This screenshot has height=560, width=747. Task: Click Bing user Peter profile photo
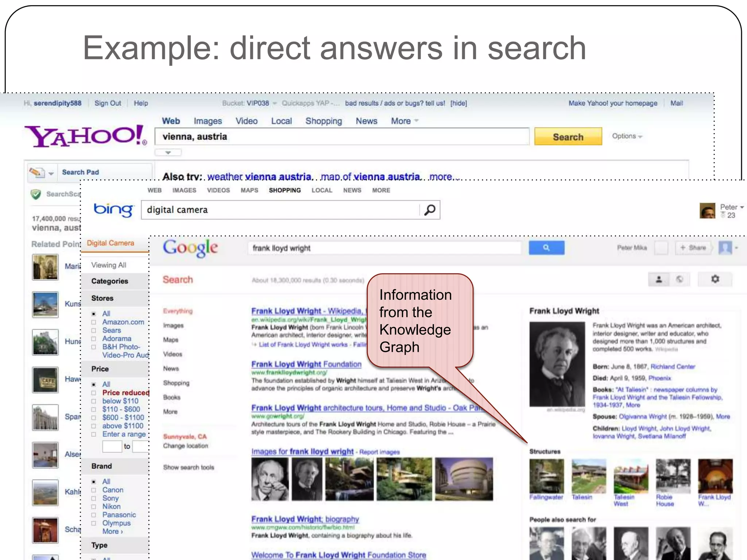click(x=707, y=211)
